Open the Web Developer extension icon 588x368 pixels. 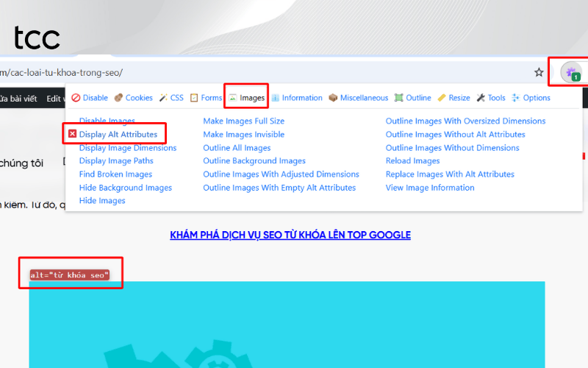point(571,72)
